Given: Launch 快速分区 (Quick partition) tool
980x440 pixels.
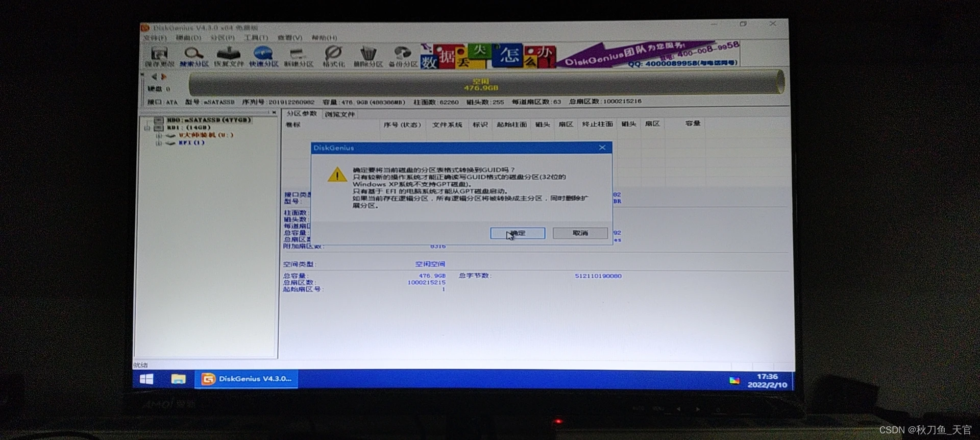Looking at the screenshot, I should point(263,57).
